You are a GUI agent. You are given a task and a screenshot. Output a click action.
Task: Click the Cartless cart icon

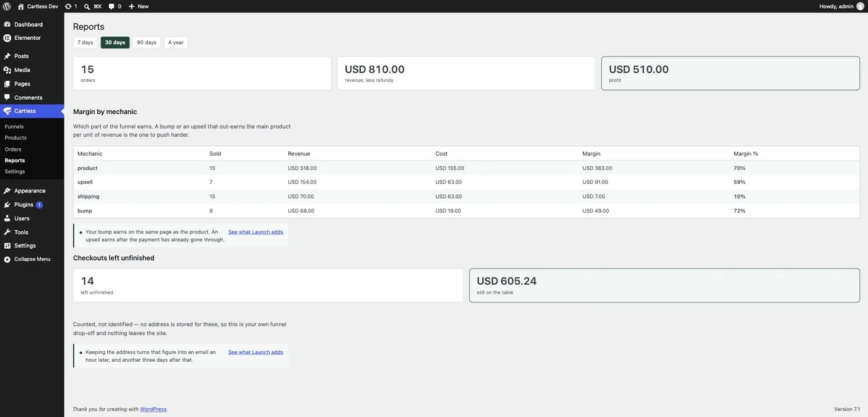click(x=7, y=111)
